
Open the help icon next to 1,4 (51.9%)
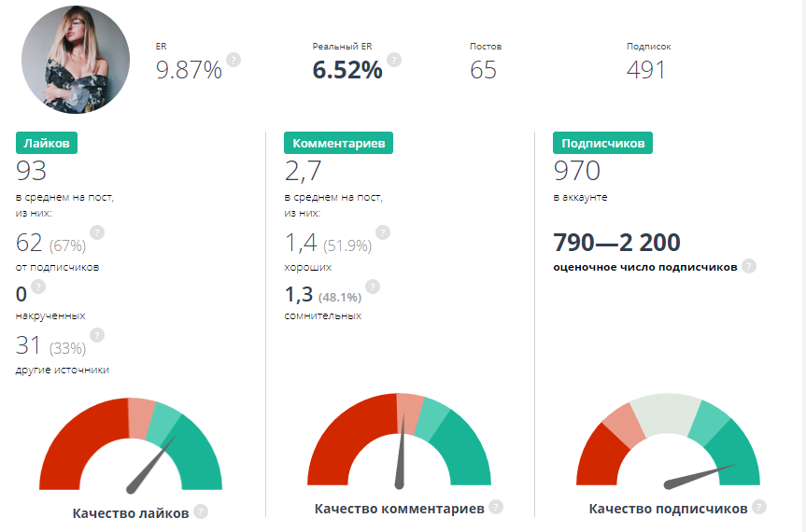pos(383,232)
